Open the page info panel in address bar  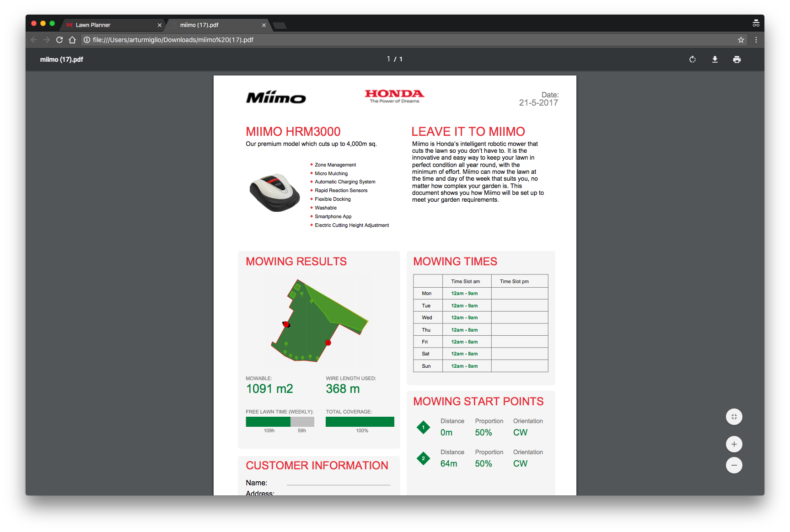pos(87,40)
